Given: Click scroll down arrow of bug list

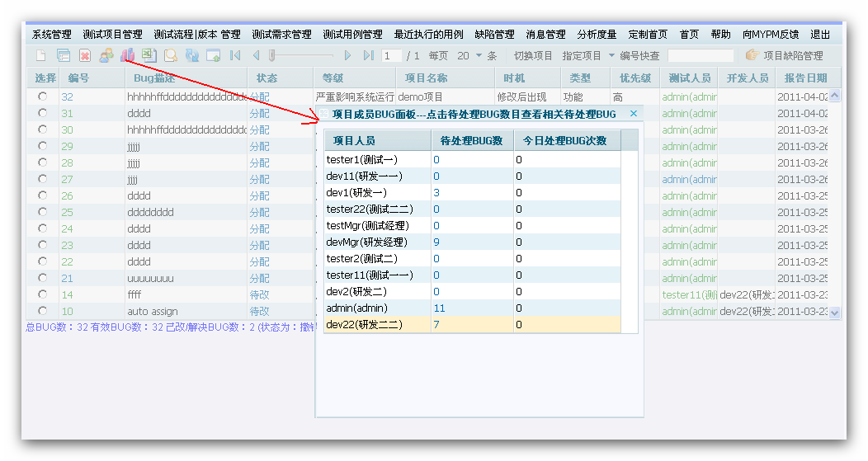Looking at the screenshot, I should pyautogui.click(x=835, y=313).
